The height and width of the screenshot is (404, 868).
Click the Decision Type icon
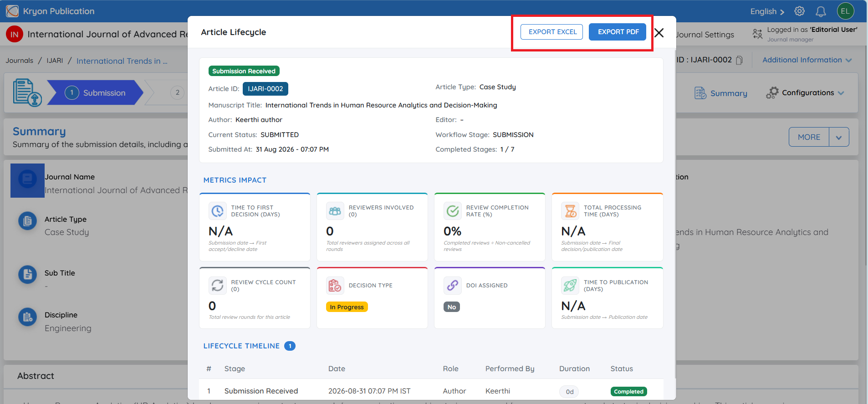point(335,286)
